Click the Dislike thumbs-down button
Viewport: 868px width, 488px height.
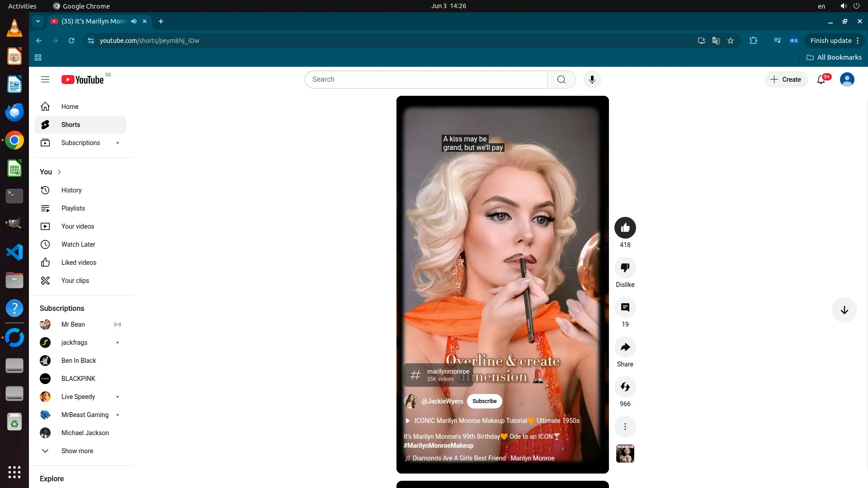click(x=625, y=267)
